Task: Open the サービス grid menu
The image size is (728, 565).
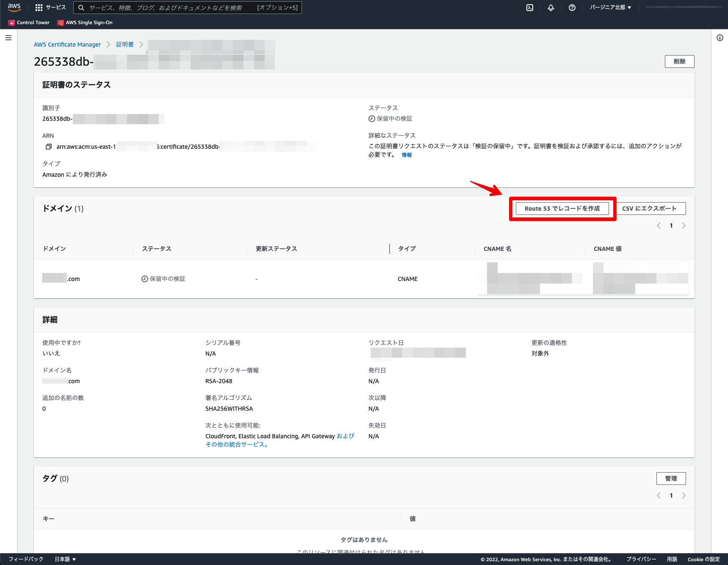Action: tap(50, 7)
